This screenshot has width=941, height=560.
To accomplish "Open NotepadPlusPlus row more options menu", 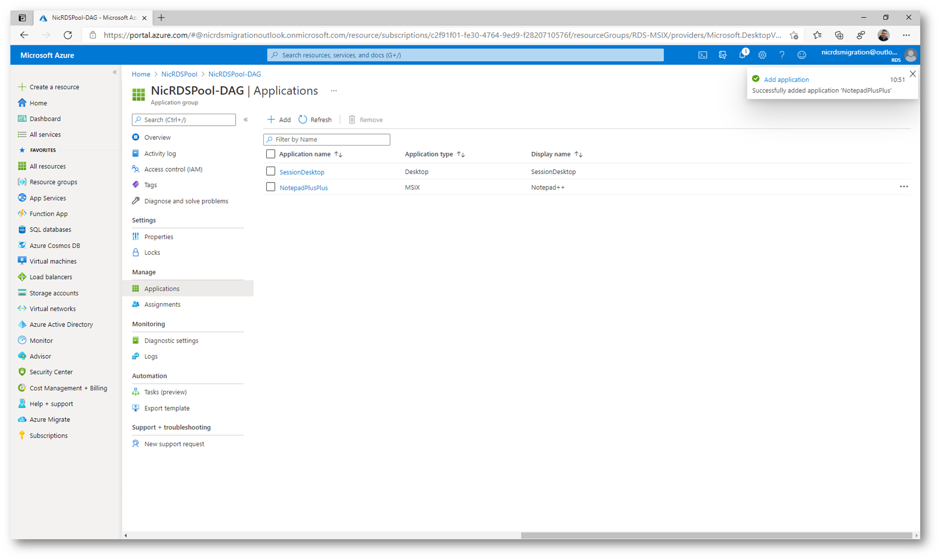I will pyautogui.click(x=904, y=187).
